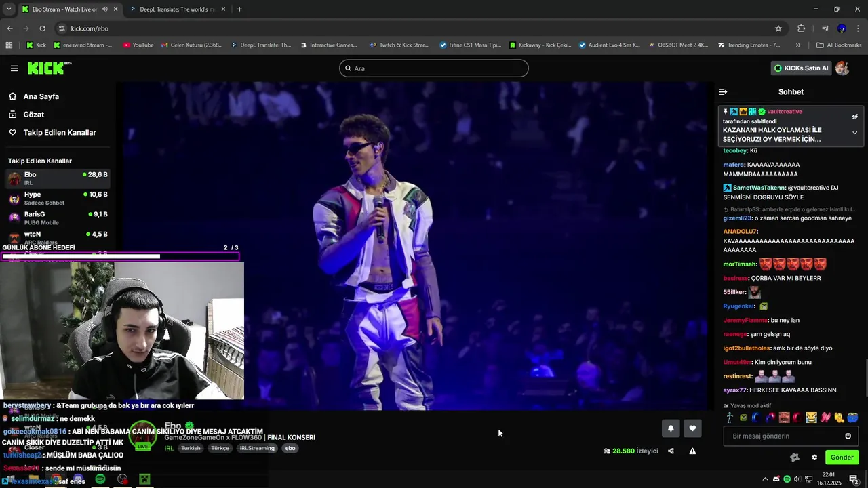Viewport: 868px width, 488px height.
Task: Click SametWasTakenn username in chat
Action: 759,188
